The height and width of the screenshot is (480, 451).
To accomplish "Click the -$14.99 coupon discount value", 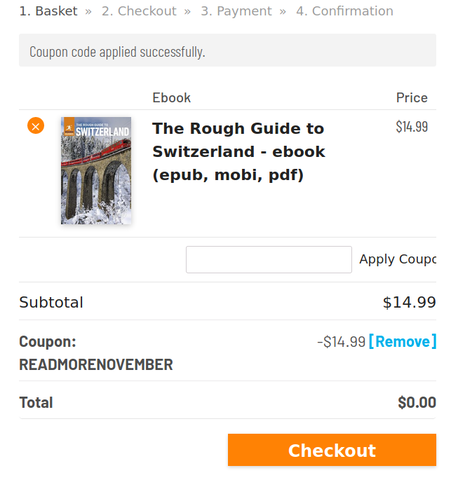I will coord(341,342).
